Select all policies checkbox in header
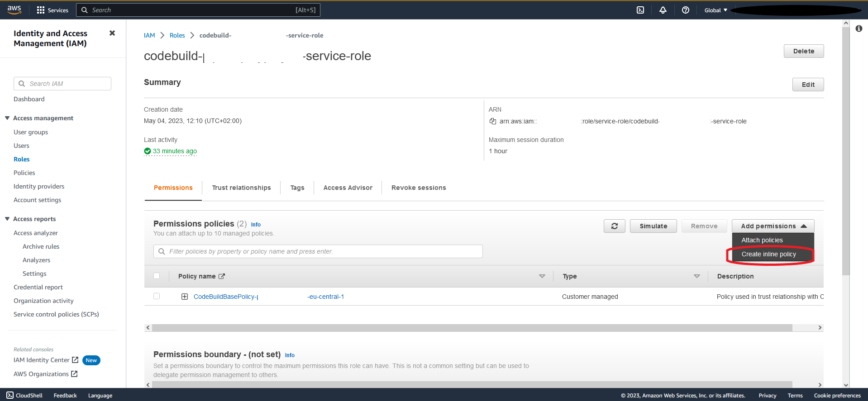Screen dimensions: 868x401 coord(157,276)
